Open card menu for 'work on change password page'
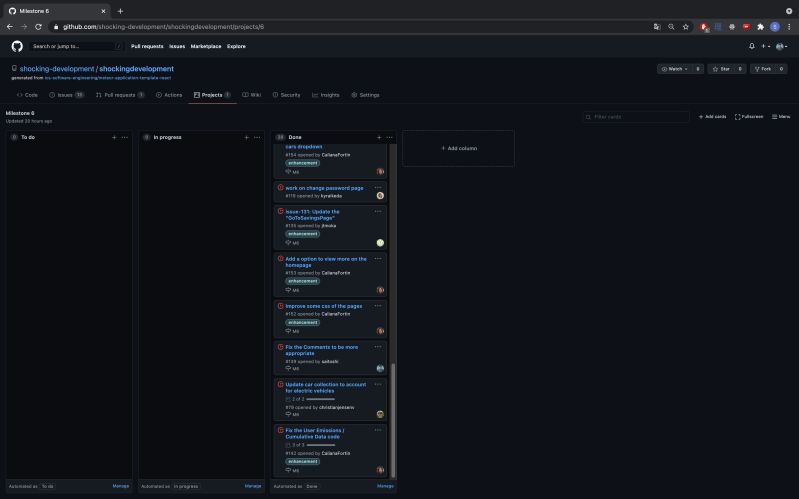Viewport: 799px width, 499px height. [x=378, y=188]
